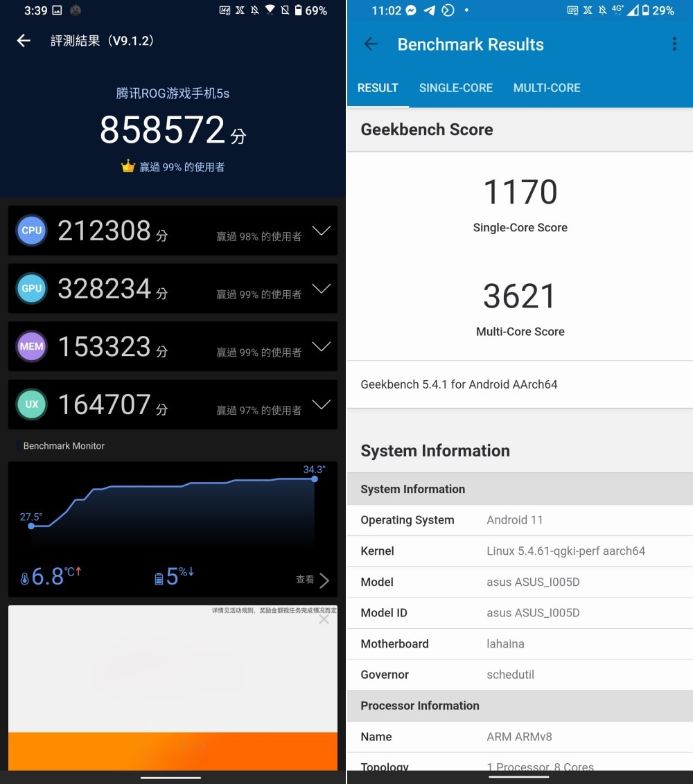Tap the 27.5° start point on temperature graph
The width and height of the screenshot is (693, 784).
31,526
